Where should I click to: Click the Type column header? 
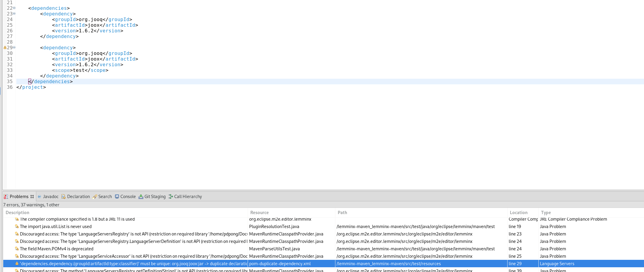point(546,212)
